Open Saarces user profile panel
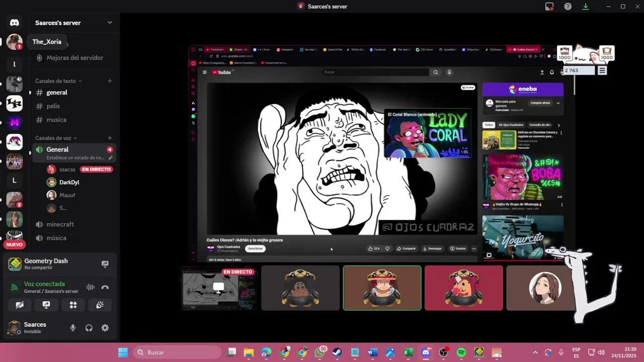 click(x=35, y=328)
